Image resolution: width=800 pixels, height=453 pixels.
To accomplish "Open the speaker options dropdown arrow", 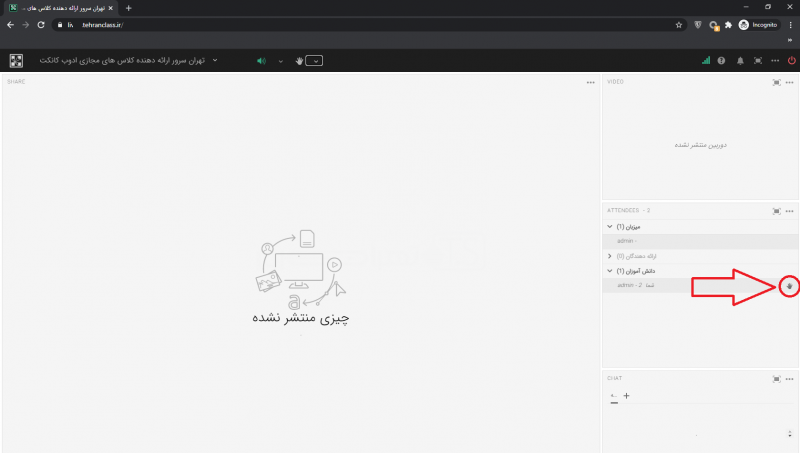I will coord(280,61).
